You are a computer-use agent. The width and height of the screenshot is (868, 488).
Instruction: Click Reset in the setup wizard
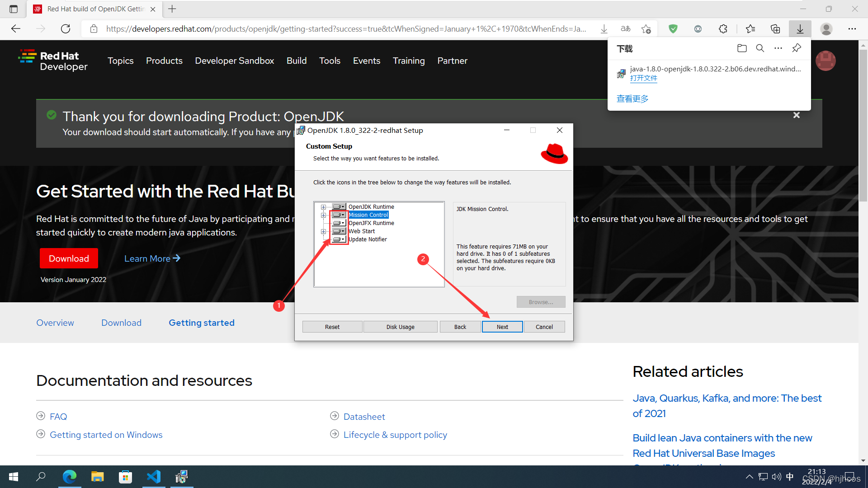click(x=332, y=327)
